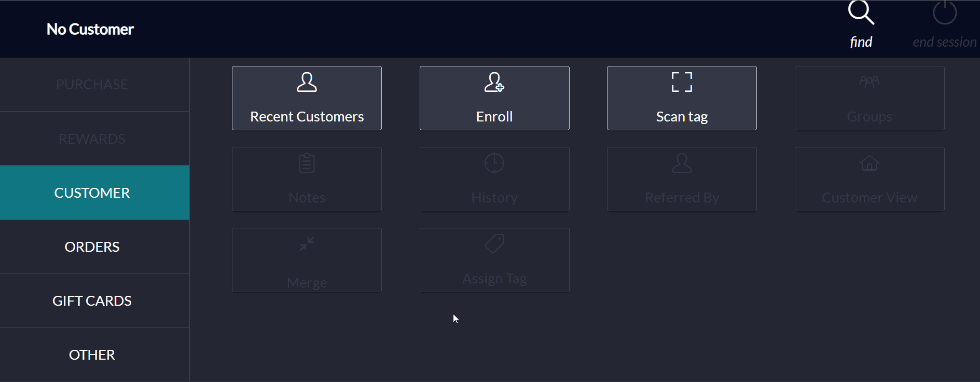The height and width of the screenshot is (382, 980).
Task: Open the ORDERS sidebar tab
Action: (94, 247)
